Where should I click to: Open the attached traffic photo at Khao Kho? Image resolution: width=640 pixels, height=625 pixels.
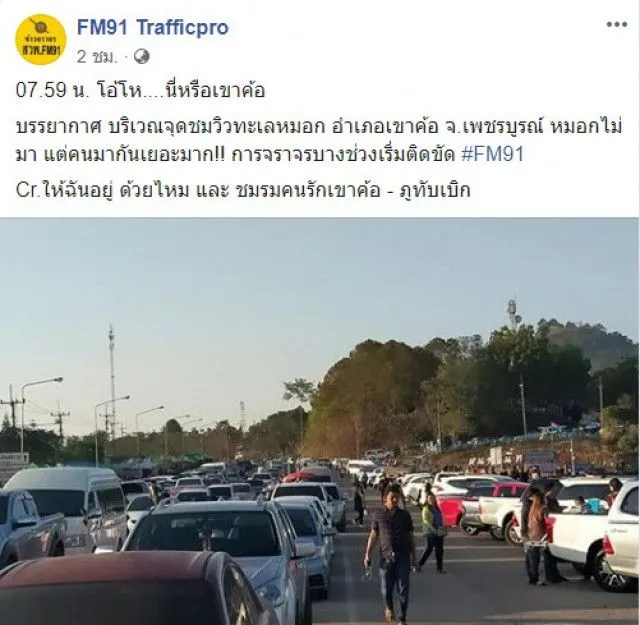point(319,421)
